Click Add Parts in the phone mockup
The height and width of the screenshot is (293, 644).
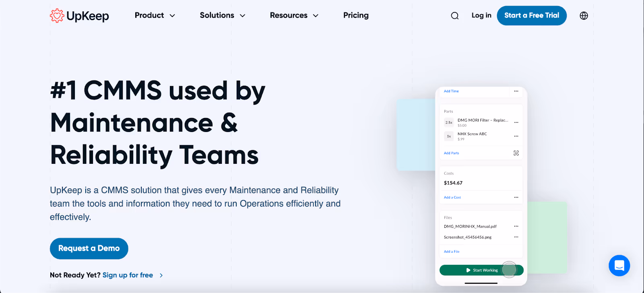click(451, 153)
